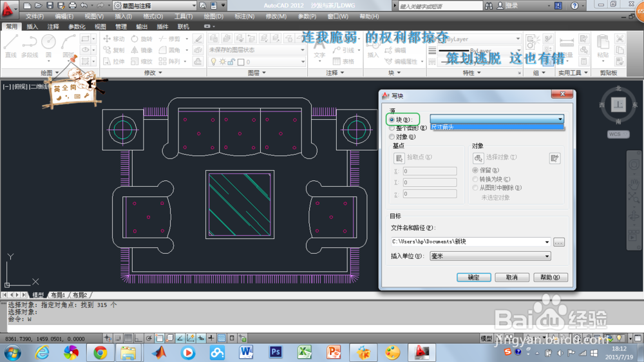Click the Help question mark icon in title bar
This screenshot has height=362, width=644.
pos(574,5)
